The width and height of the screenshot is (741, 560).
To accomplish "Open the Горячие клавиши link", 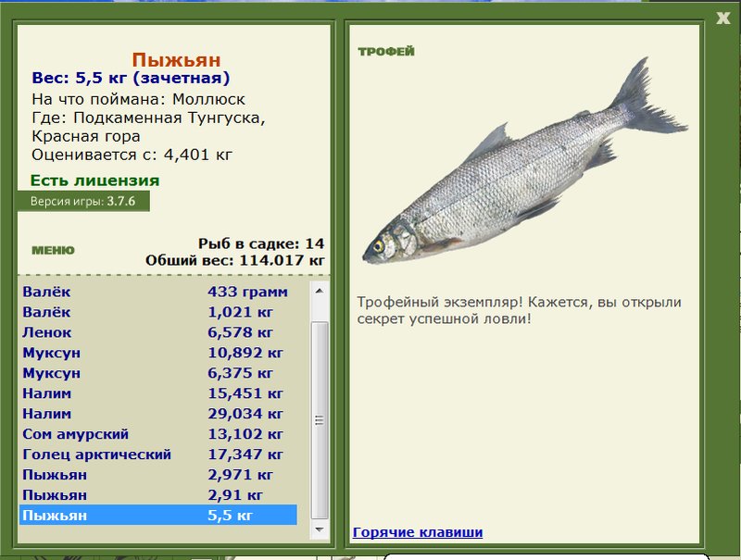I will coord(418,532).
